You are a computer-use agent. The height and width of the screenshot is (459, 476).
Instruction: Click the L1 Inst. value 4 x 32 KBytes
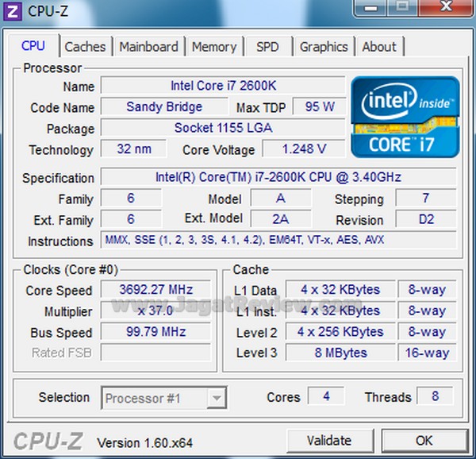coord(340,310)
